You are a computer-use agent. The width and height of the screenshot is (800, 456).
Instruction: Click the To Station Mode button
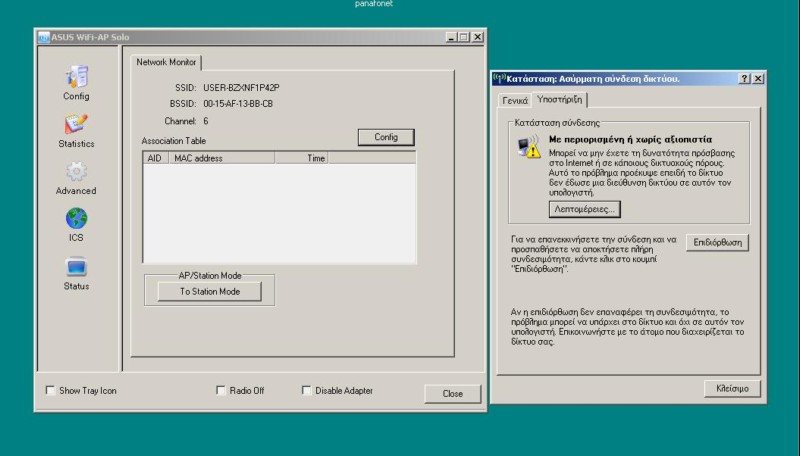(210, 292)
